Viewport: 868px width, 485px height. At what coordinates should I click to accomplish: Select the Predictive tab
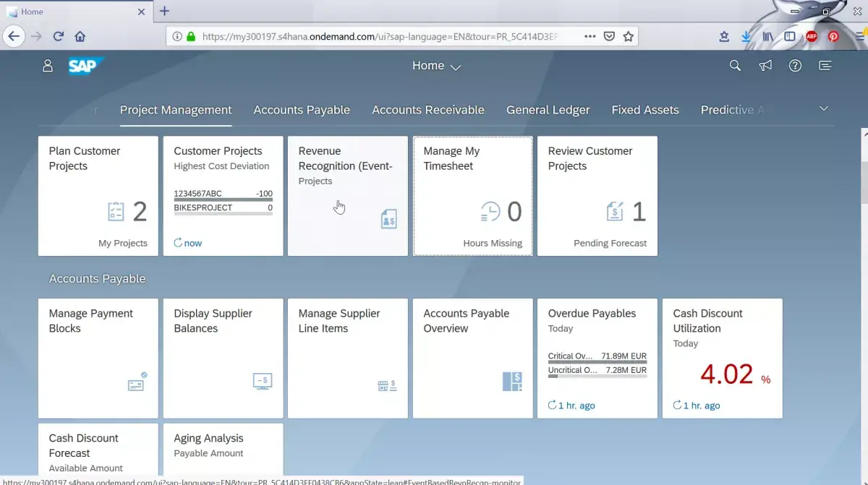point(732,110)
